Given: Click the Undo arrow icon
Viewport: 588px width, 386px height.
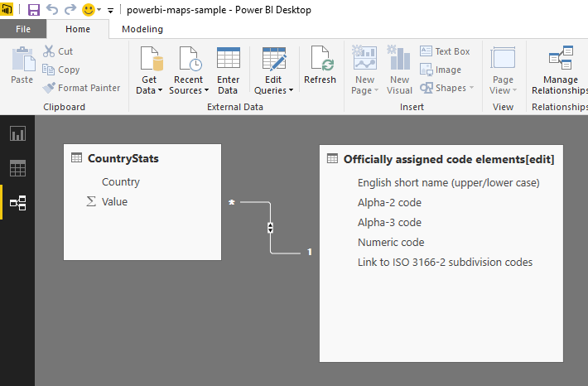Looking at the screenshot, I should tap(52, 10).
